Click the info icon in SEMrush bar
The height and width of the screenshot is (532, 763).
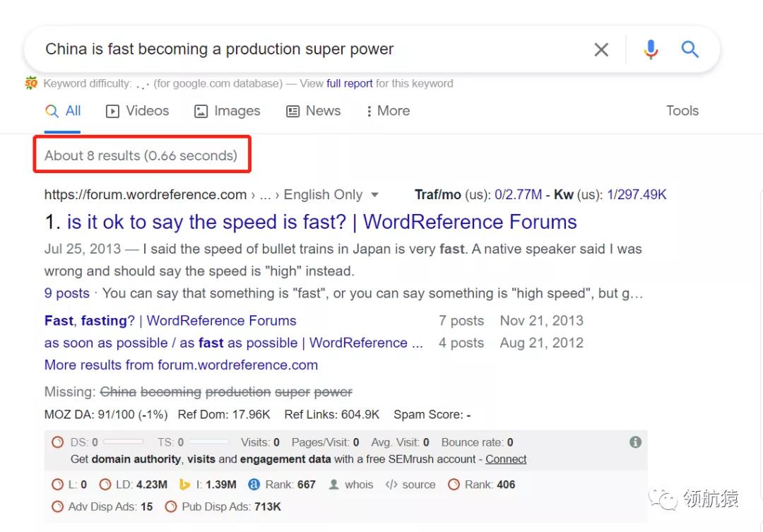pos(635,442)
